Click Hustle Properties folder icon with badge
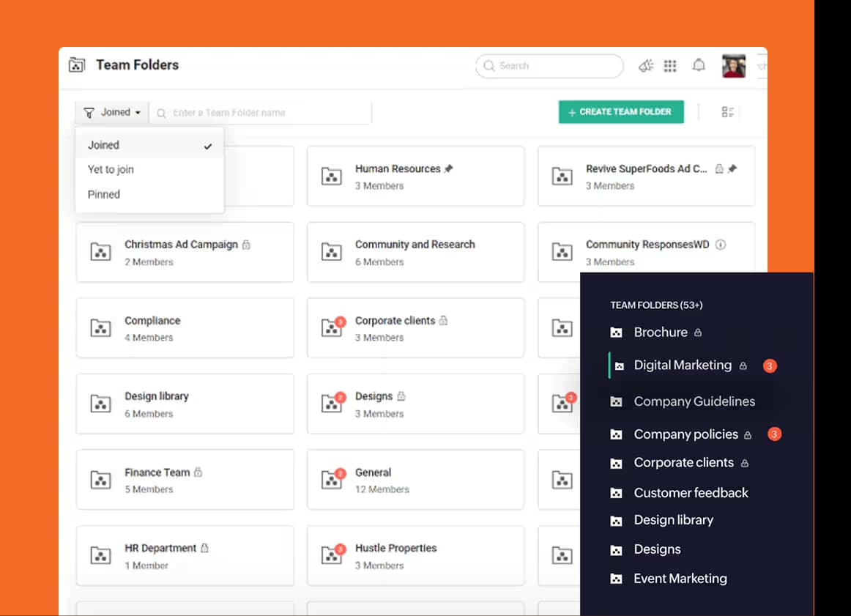 332,554
